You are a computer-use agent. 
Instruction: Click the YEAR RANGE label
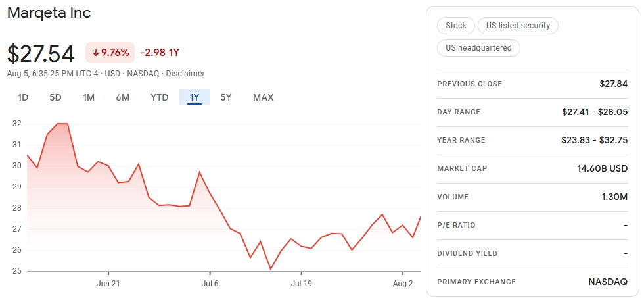click(x=461, y=141)
